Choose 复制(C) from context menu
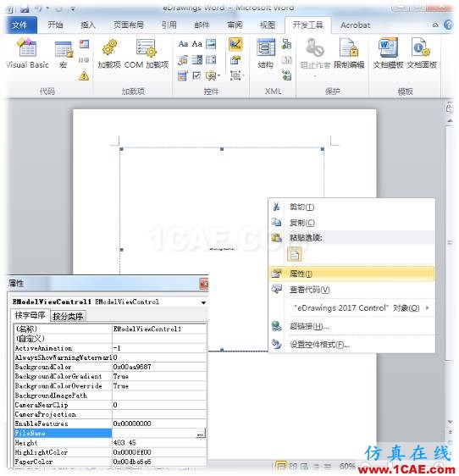The height and width of the screenshot is (476, 459). [x=351, y=223]
